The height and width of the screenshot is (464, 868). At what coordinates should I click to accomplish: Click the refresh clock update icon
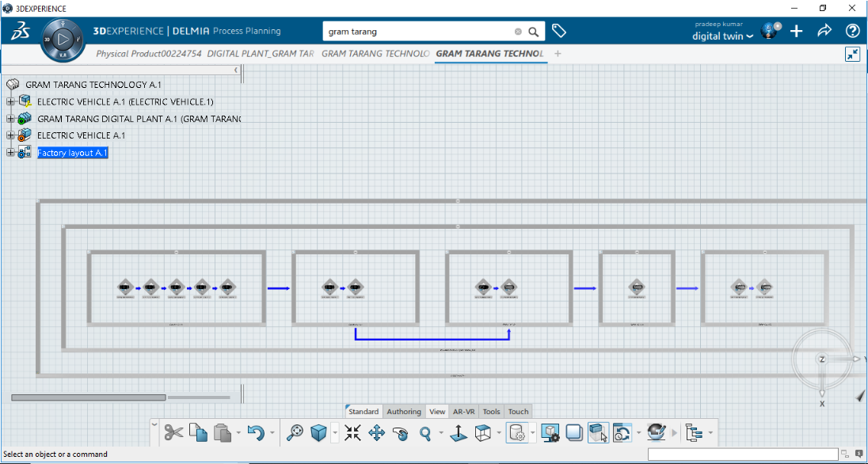pos(622,432)
